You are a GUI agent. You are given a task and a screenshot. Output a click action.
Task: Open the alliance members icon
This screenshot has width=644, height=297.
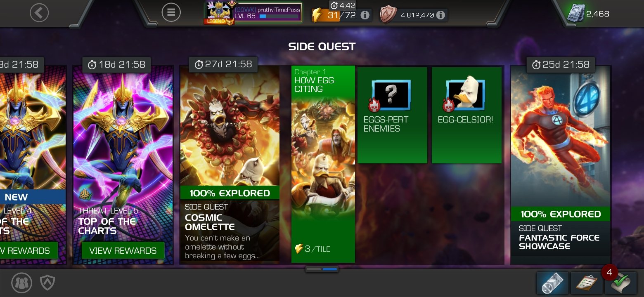[x=21, y=283]
